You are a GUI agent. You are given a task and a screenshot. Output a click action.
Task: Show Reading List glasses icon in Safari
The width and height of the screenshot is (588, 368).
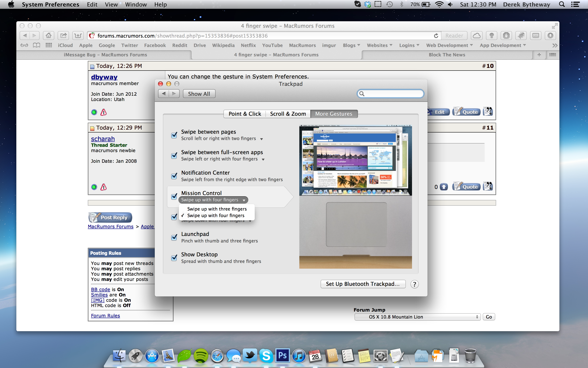[x=24, y=45]
